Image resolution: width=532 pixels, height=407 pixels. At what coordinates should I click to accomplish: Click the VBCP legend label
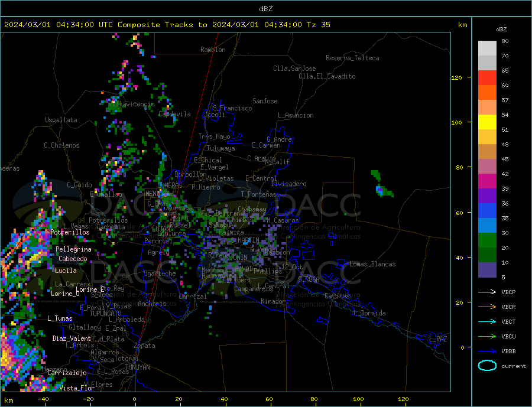tap(508, 292)
